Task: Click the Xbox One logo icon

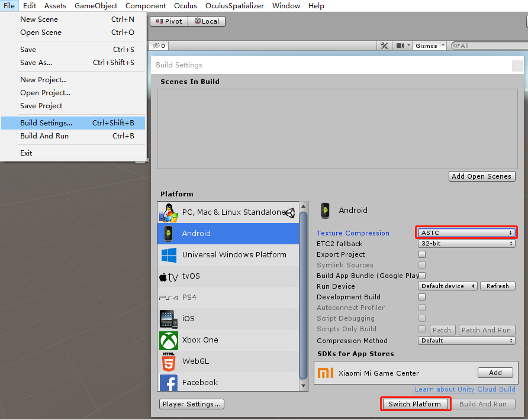Action: point(169,341)
